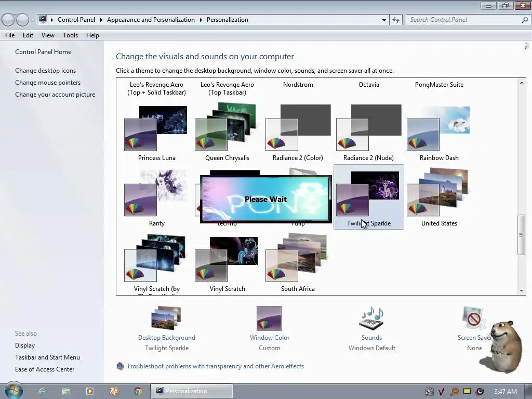The width and height of the screenshot is (532, 399).
Task: Pick the Vinyl Scratch (by...) theme with blue wallpapers
Action: [155, 258]
